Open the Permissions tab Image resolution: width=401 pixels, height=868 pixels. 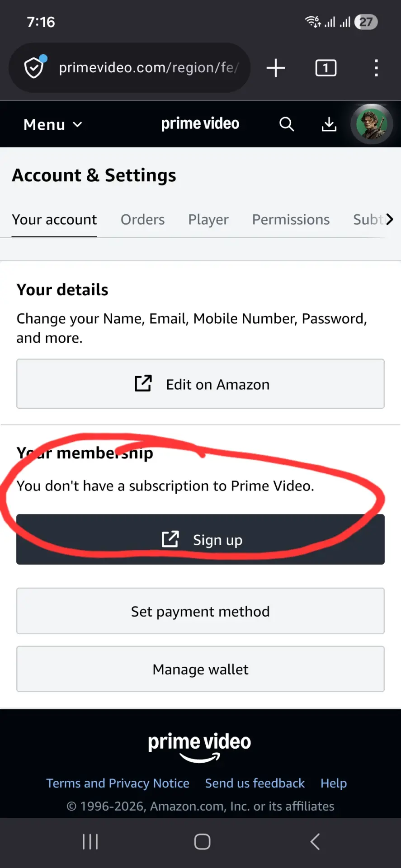coord(291,220)
